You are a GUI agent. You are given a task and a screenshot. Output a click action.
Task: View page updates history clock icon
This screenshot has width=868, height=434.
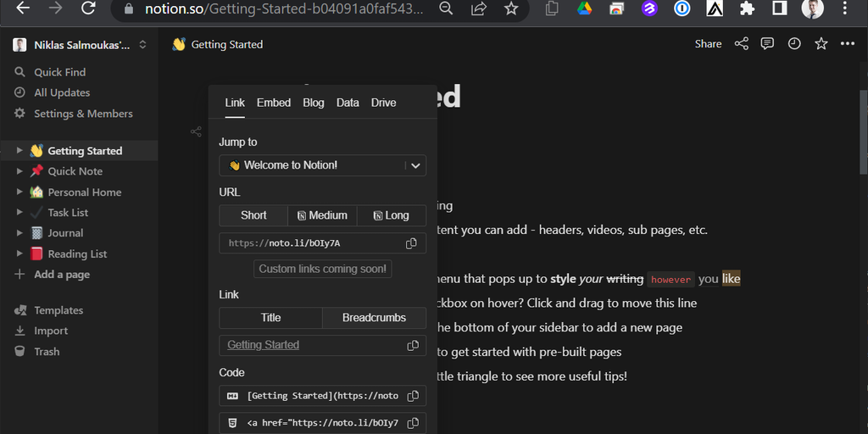click(794, 44)
